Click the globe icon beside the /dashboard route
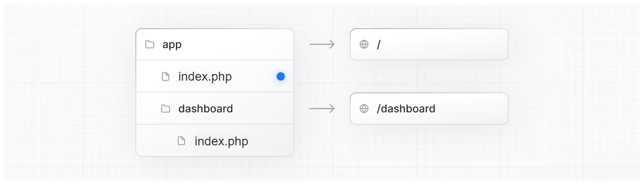 (364, 109)
